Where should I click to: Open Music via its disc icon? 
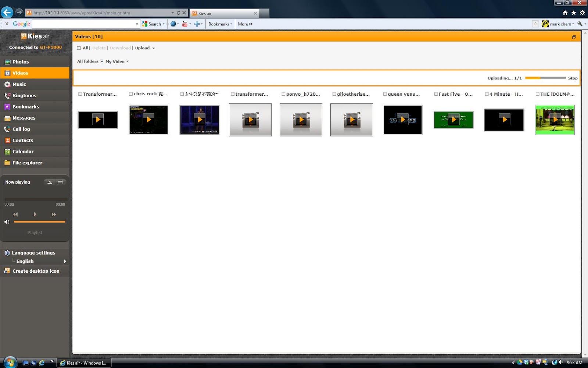pyautogui.click(x=7, y=84)
